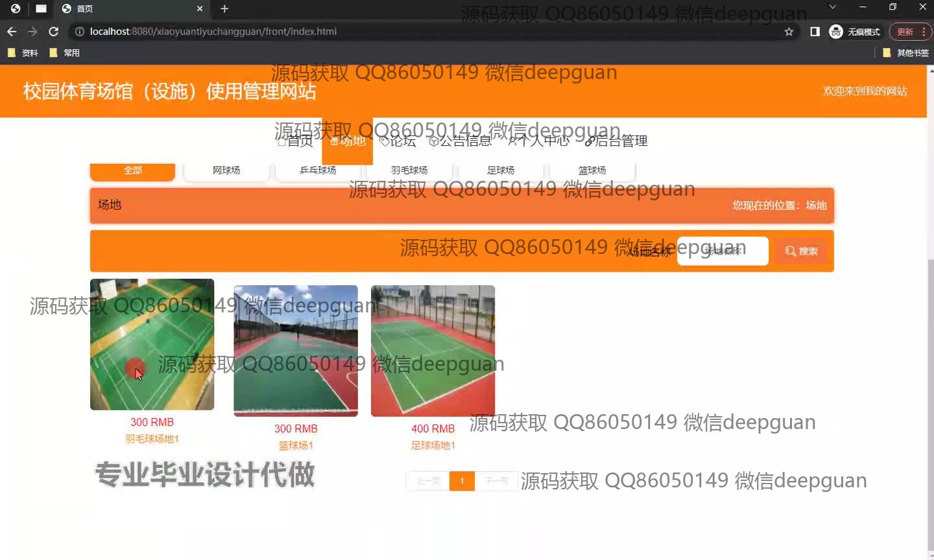The width and height of the screenshot is (934, 560).
Task: Expand the tab search chevron in title bar
Action: [832, 7]
